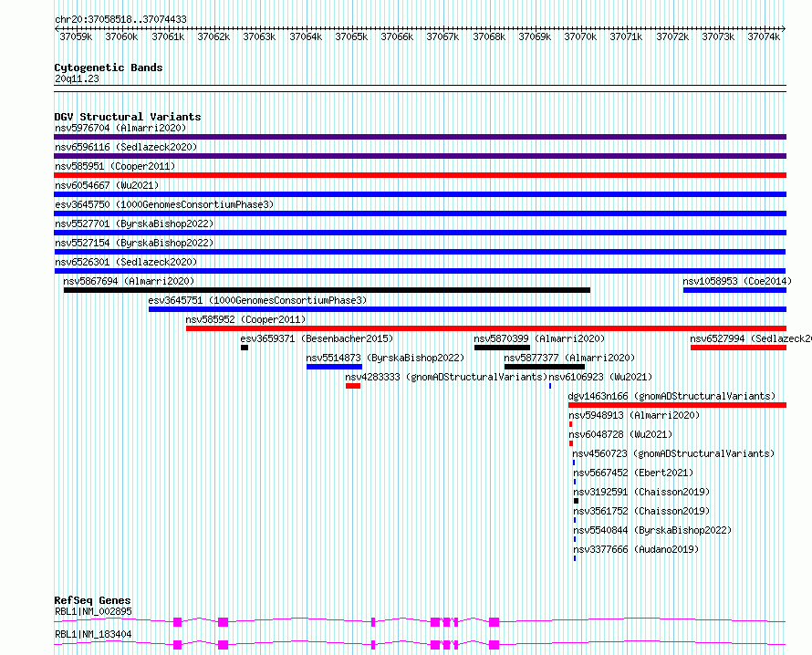The image size is (812, 655).
Task: Click the red bar under dgv1463n166
Action: pos(677,405)
